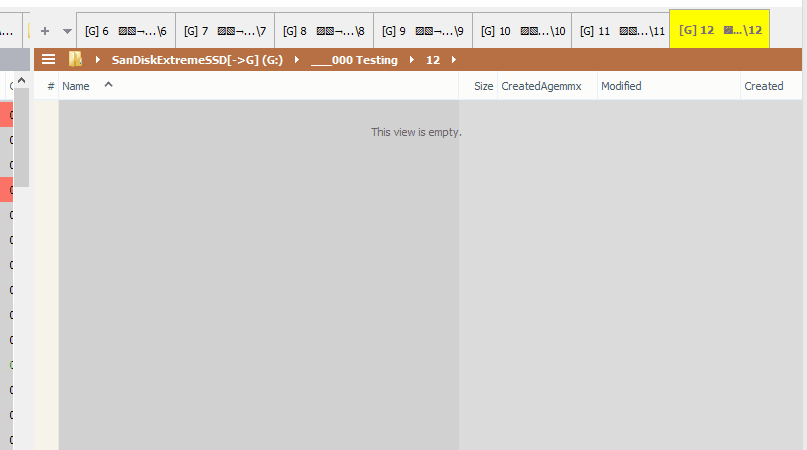
Task: Open the hamburger menu in the address bar
Action: (x=48, y=60)
